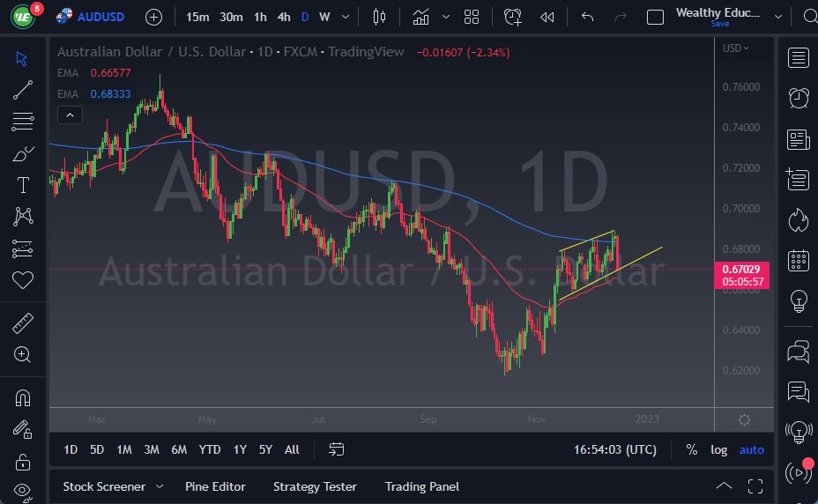The width and height of the screenshot is (818, 504).
Task: Select the arrow cursor tool
Action: (x=22, y=58)
